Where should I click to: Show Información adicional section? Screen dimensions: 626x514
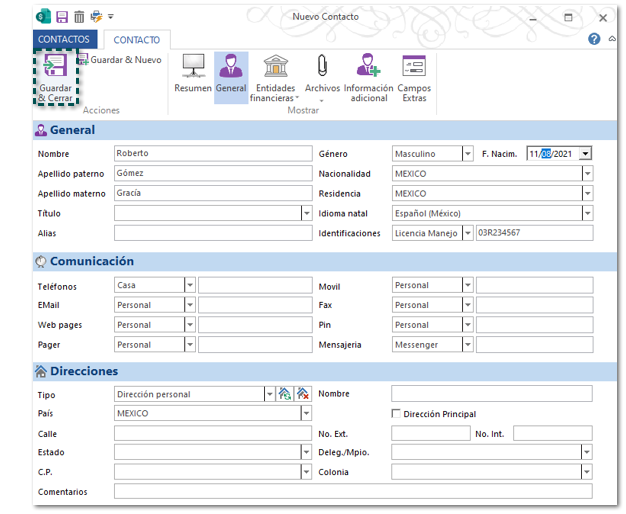click(x=368, y=78)
